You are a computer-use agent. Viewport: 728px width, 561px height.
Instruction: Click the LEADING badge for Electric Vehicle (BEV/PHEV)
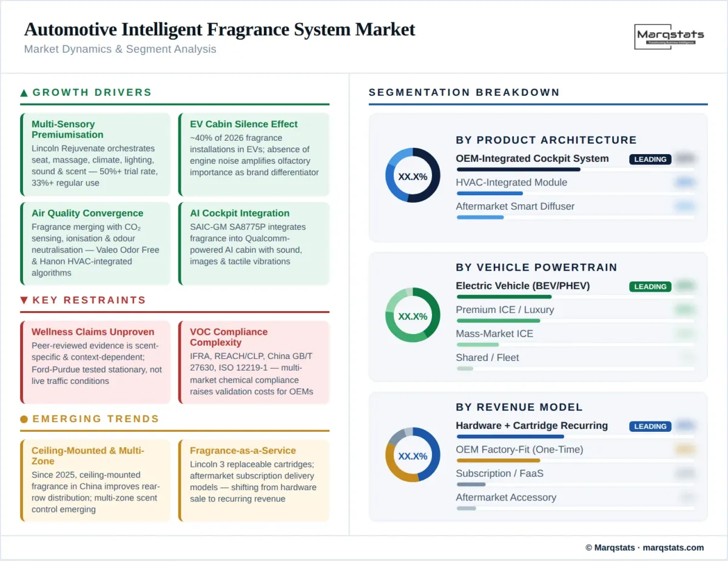[650, 287]
